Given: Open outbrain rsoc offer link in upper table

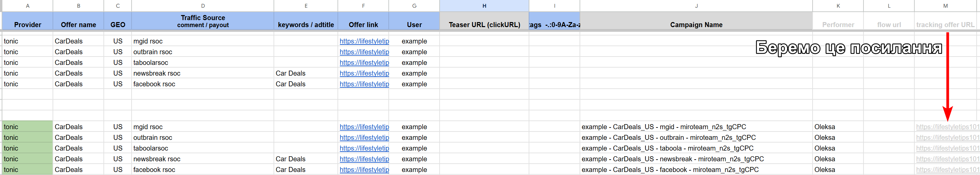Looking at the screenshot, I should click(364, 52).
